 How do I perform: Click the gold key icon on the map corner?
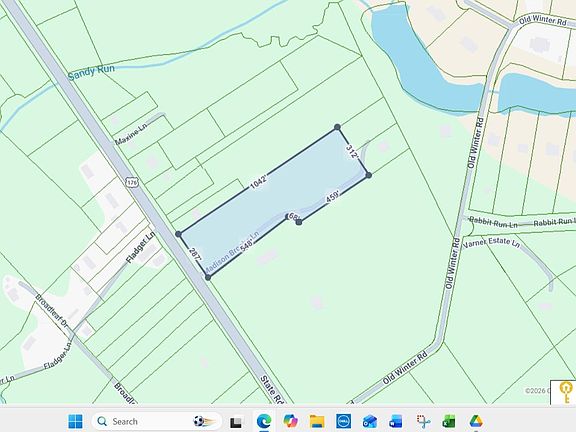[x=566, y=392]
